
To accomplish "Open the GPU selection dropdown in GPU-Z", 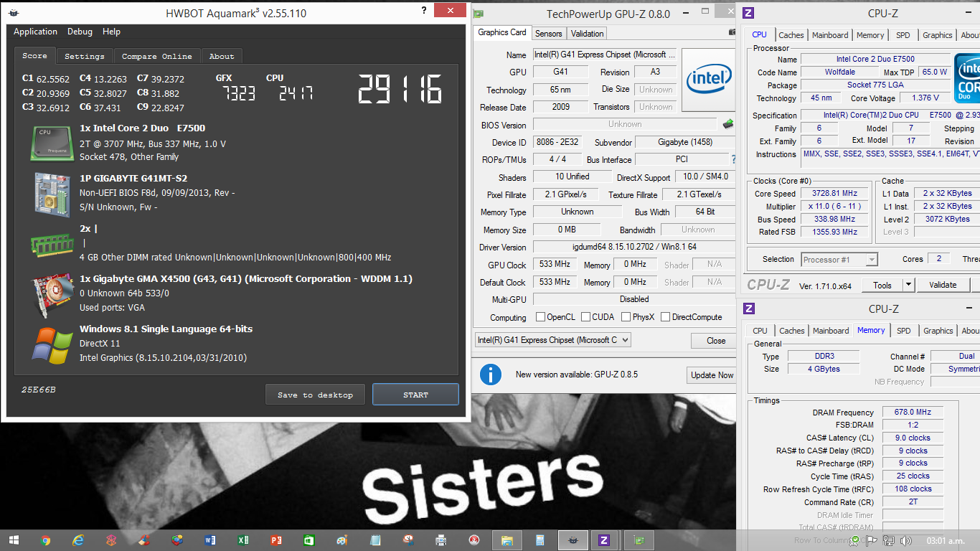I will point(552,340).
